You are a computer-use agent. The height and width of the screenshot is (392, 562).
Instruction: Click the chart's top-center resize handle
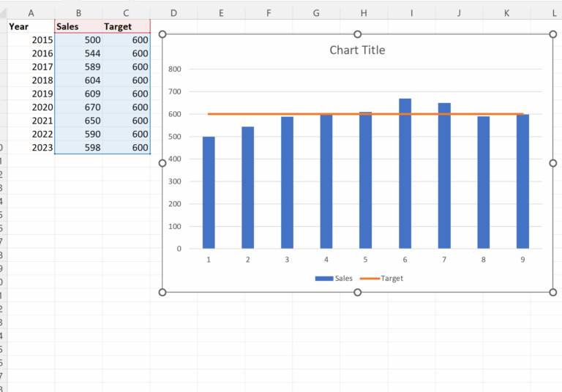[x=357, y=34]
